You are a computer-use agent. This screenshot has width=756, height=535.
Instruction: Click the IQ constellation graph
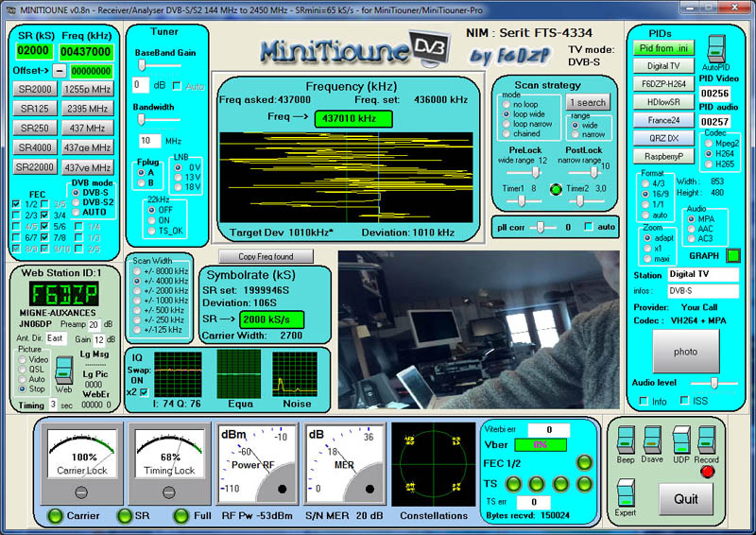click(x=178, y=374)
